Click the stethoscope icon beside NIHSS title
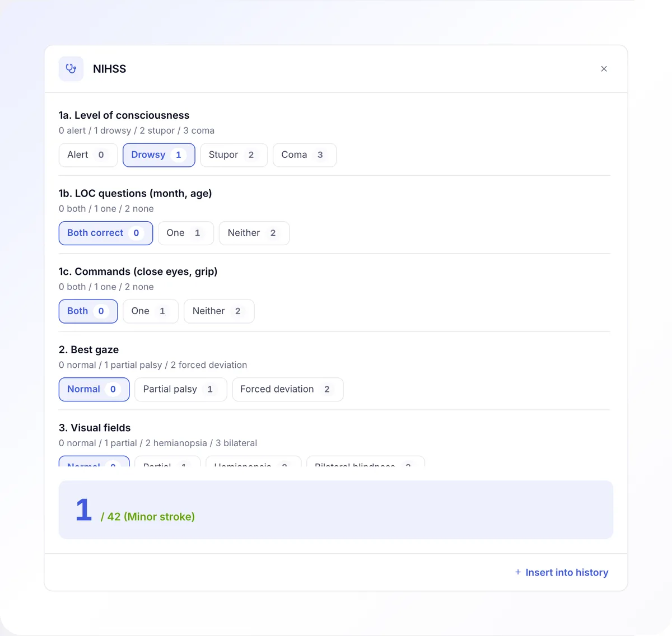The height and width of the screenshot is (636, 672). click(71, 69)
